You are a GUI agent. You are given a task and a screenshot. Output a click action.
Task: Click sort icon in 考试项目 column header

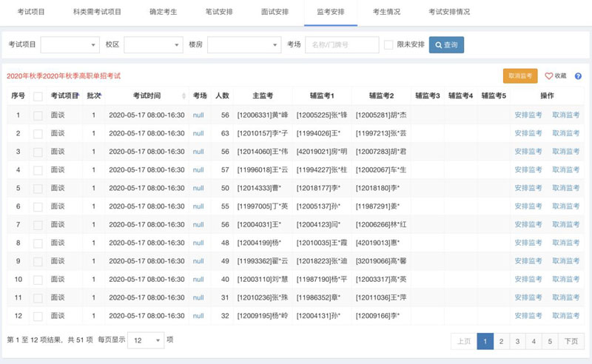77,96
